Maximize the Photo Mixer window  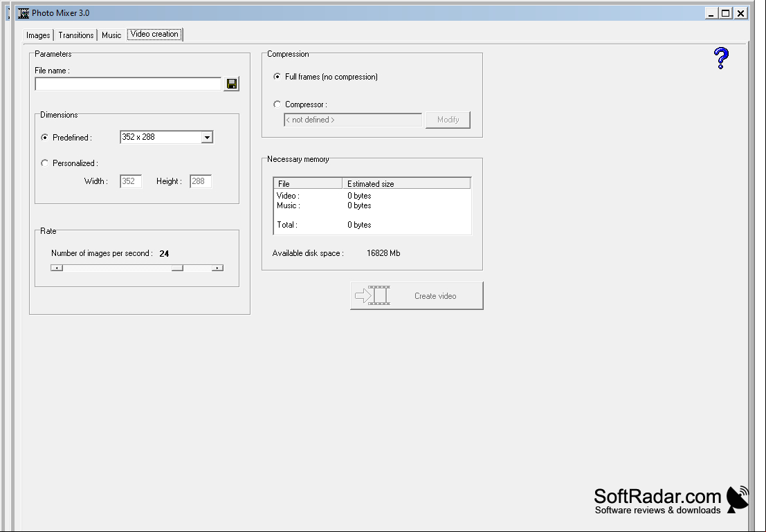pos(726,13)
